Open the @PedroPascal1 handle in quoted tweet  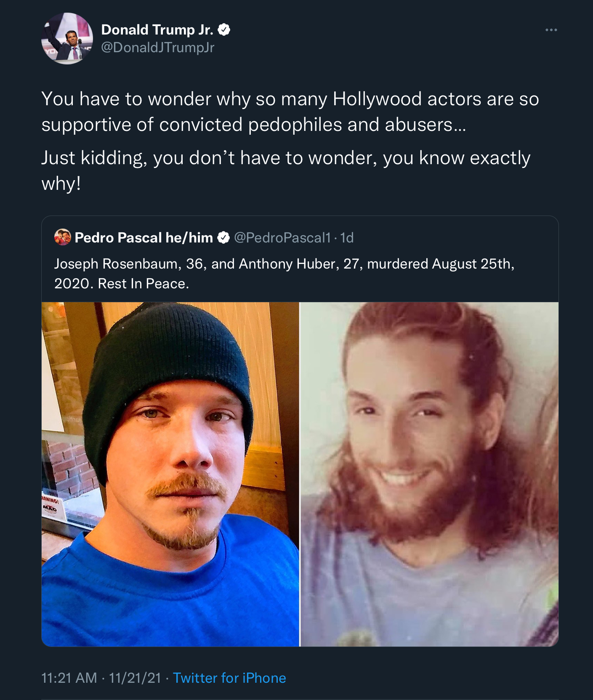282,238
